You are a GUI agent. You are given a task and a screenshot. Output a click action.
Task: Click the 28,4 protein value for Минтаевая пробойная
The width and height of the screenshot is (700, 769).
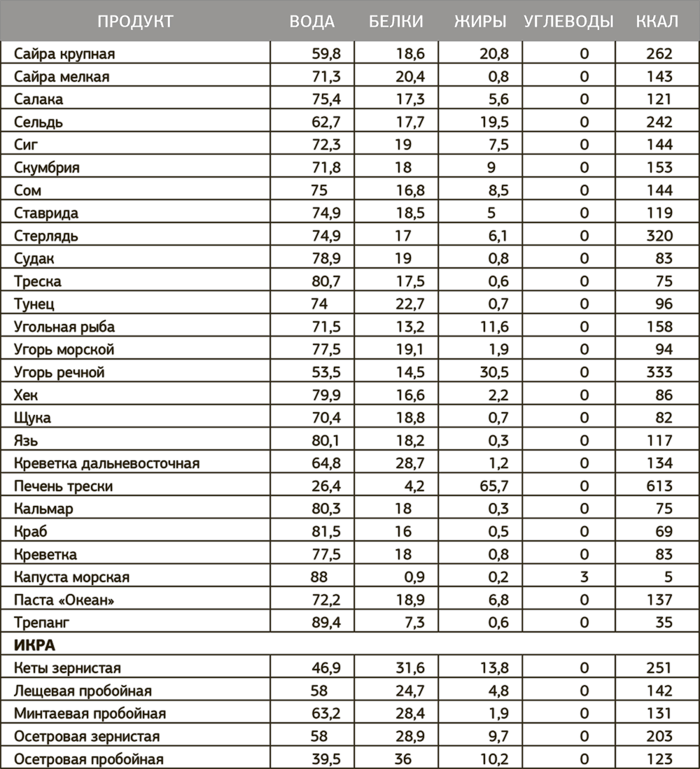[410, 714]
